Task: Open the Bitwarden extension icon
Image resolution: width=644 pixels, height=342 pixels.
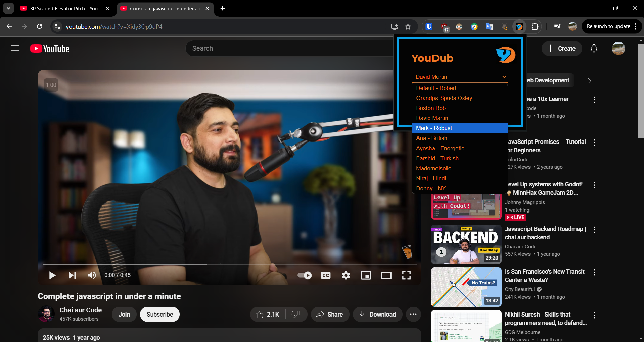Action: 429,26
